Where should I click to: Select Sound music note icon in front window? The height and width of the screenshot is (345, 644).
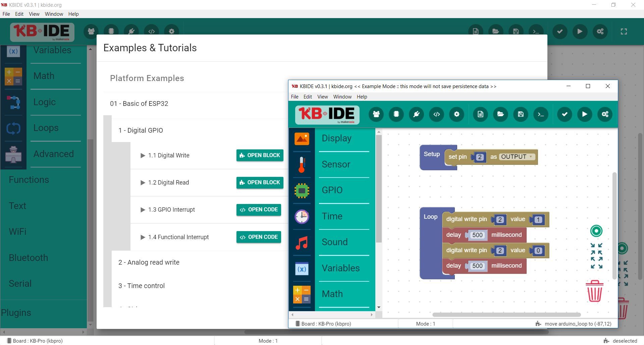click(302, 243)
